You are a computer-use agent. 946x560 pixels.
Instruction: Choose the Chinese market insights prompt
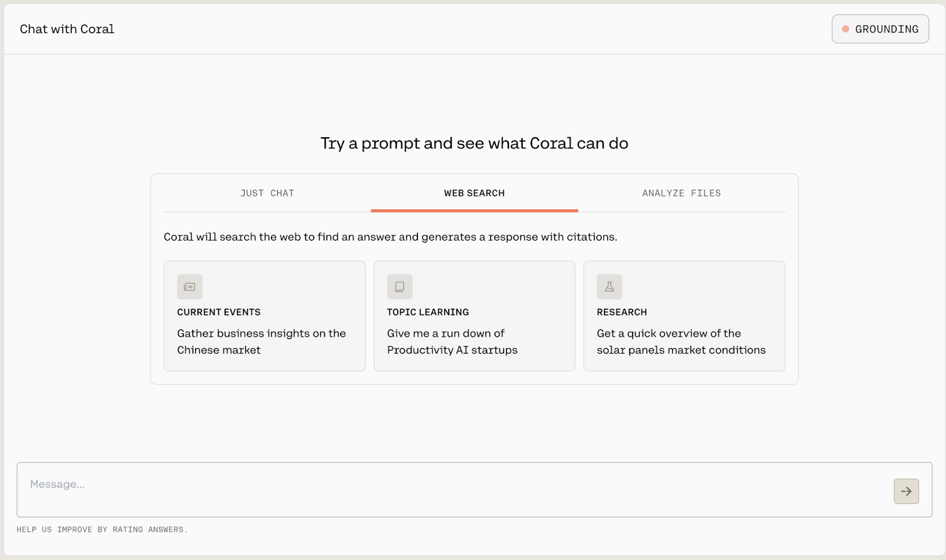point(261,342)
